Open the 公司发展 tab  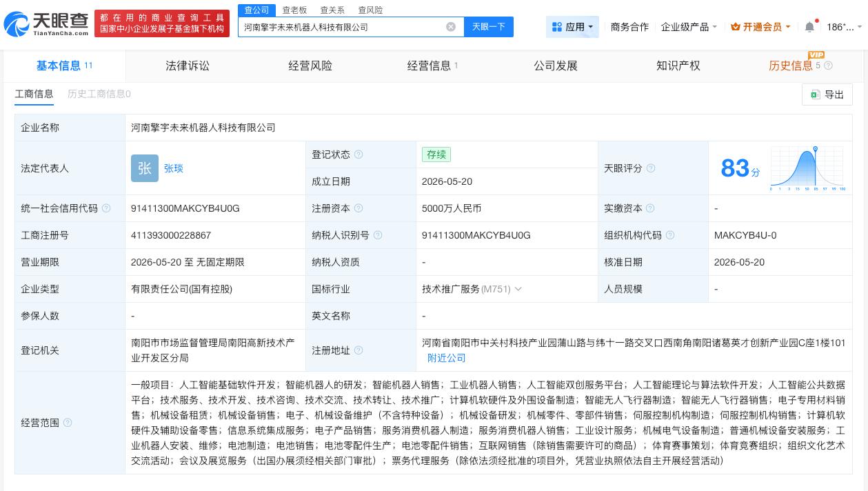(x=556, y=66)
